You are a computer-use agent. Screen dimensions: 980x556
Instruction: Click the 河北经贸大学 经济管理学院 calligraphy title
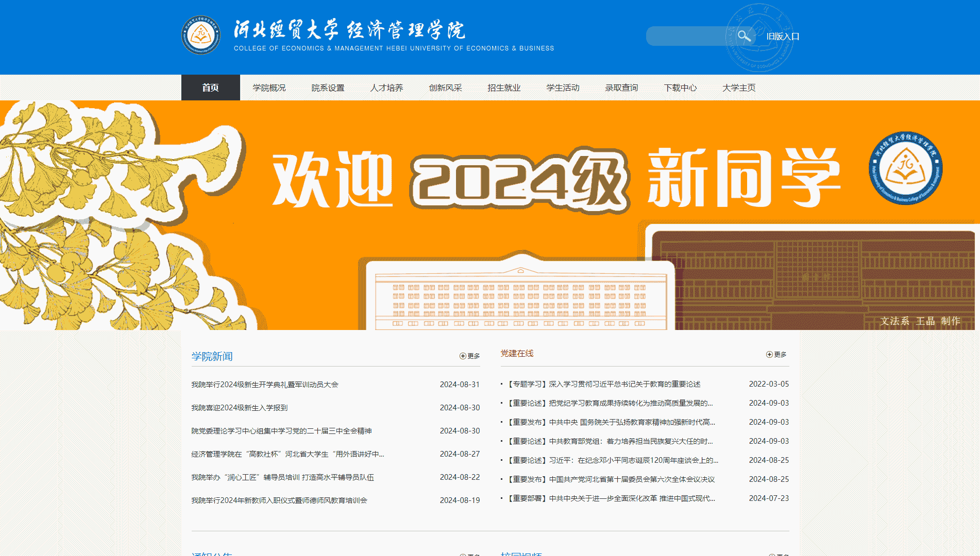point(349,30)
